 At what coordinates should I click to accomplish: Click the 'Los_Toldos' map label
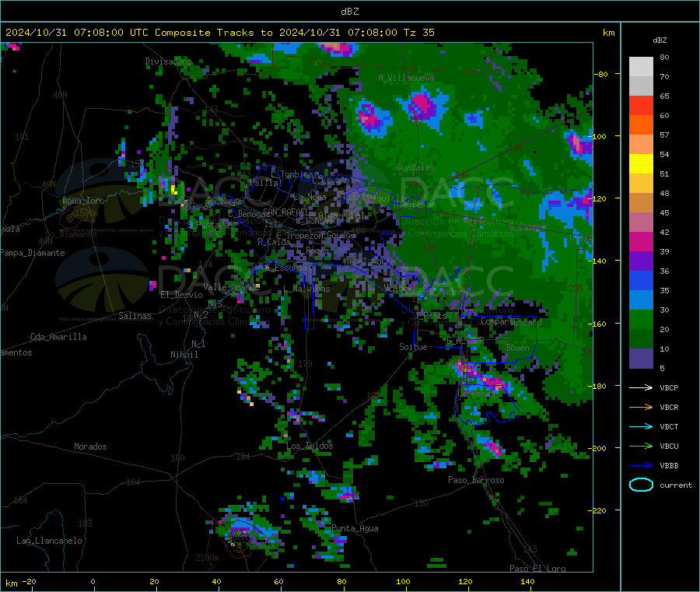[310, 446]
